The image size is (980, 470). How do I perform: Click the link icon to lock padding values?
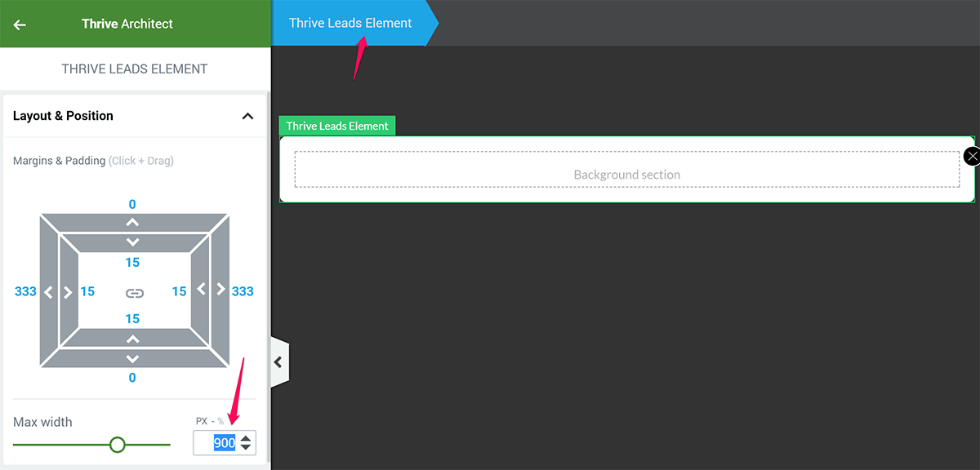tap(135, 293)
